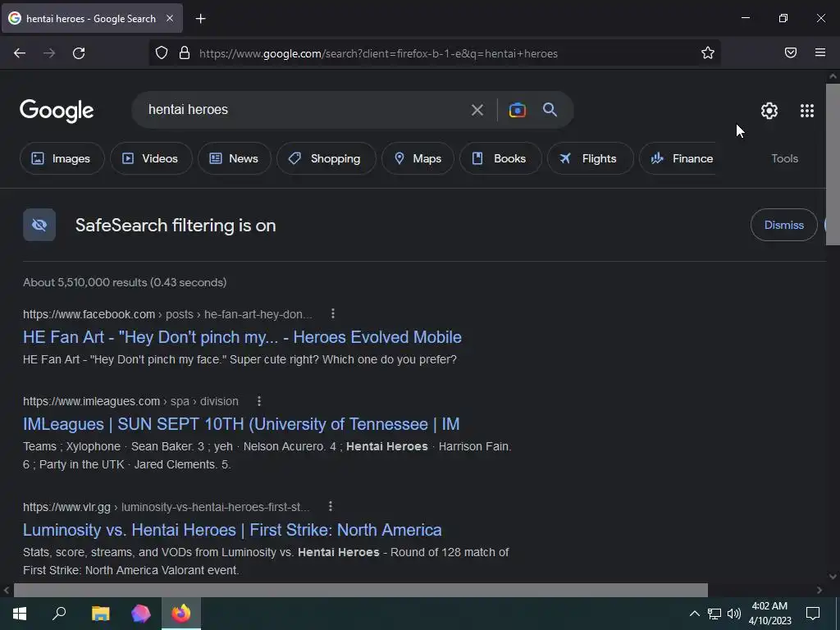This screenshot has width=840, height=630.
Task: Open the tracking protection shield icon
Action: (x=162, y=52)
